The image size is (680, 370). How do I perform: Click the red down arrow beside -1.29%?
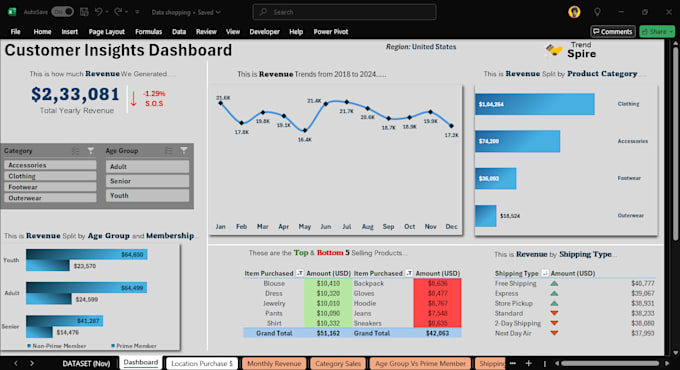pos(134,98)
